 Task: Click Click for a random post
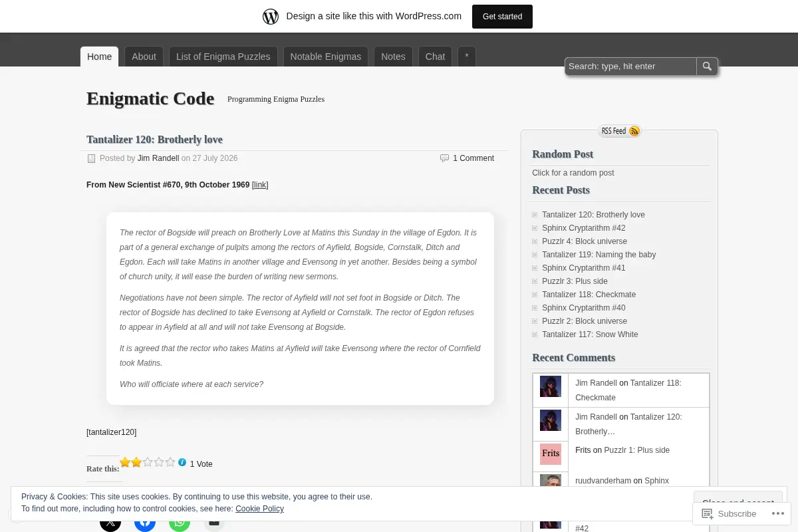[x=573, y=173]
